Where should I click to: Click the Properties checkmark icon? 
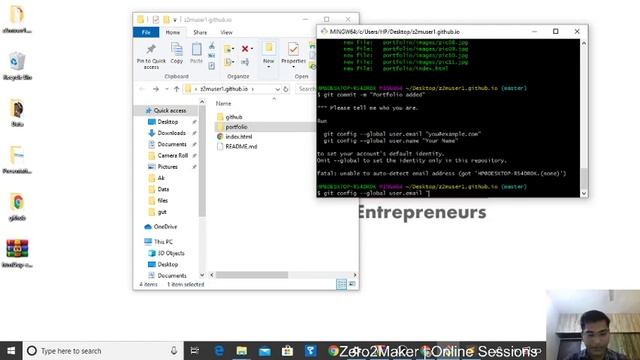pos(293,49)
